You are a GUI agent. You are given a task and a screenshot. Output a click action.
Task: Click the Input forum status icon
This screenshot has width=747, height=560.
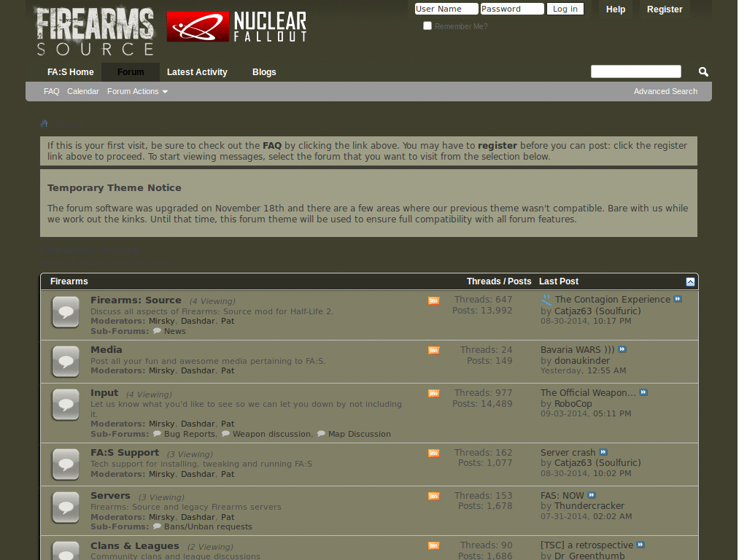tap(66, 405)
